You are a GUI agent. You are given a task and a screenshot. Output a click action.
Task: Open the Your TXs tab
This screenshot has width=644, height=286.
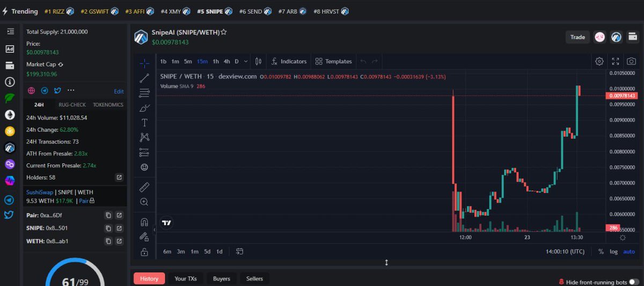186,278
